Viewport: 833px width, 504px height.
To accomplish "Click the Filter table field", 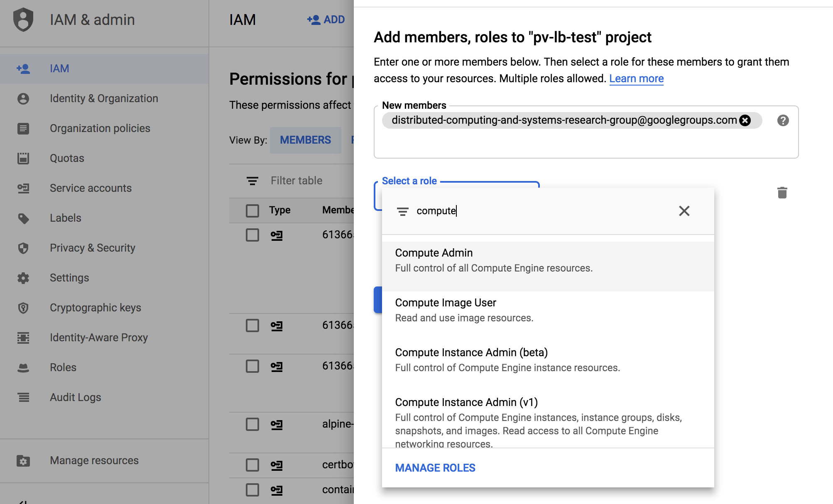I will [x=296, y=181].
